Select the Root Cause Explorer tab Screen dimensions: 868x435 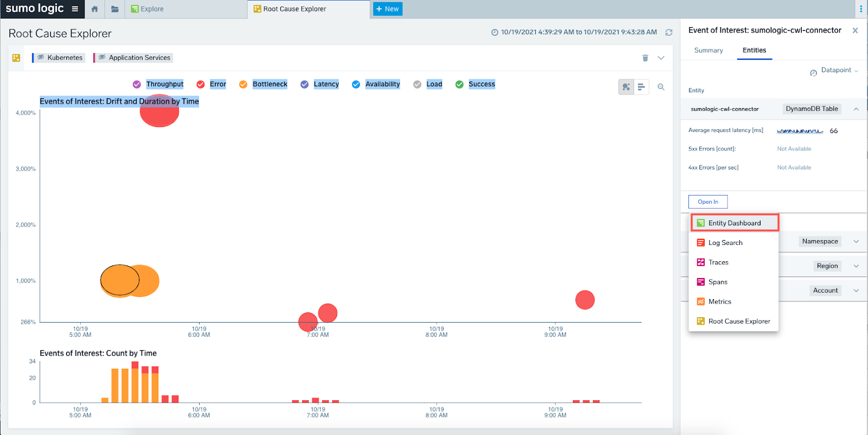(x=290, y=9)
